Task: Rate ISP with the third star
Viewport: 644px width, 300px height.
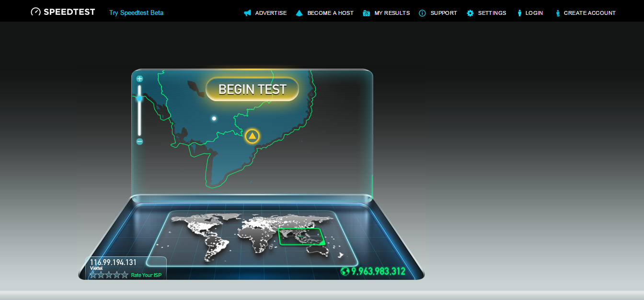Action: pos(109,275)
